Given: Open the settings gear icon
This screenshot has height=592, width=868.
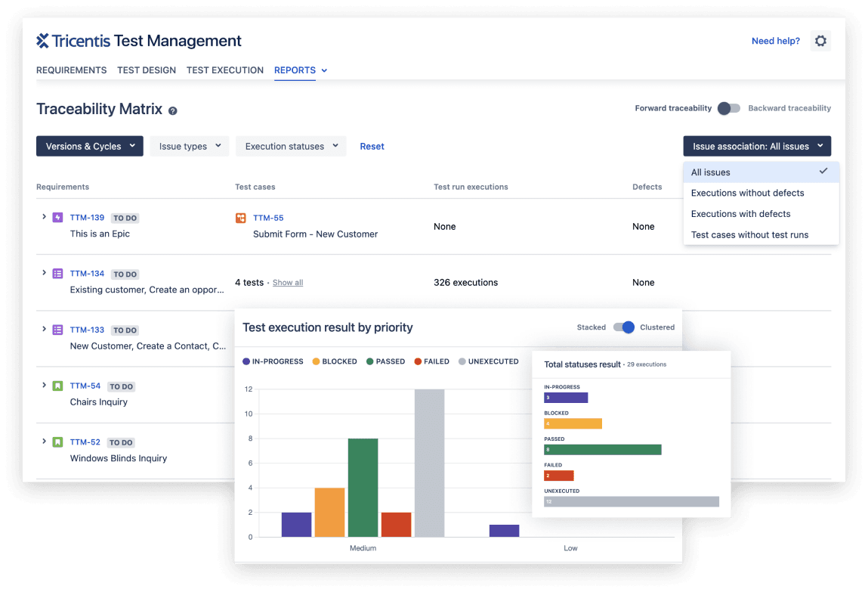Looking at the screenshot, I should pyautogui.click(x=820, y=41).
